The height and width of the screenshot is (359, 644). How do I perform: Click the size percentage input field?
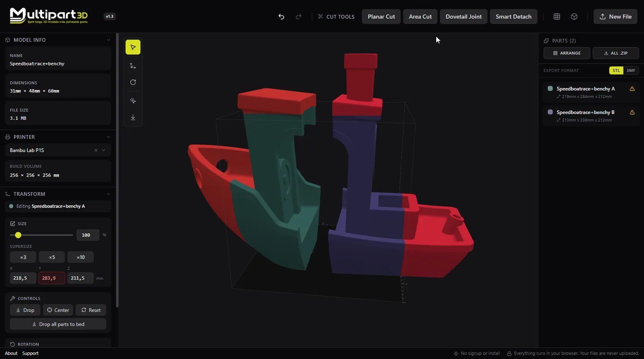tap(88, 235)
